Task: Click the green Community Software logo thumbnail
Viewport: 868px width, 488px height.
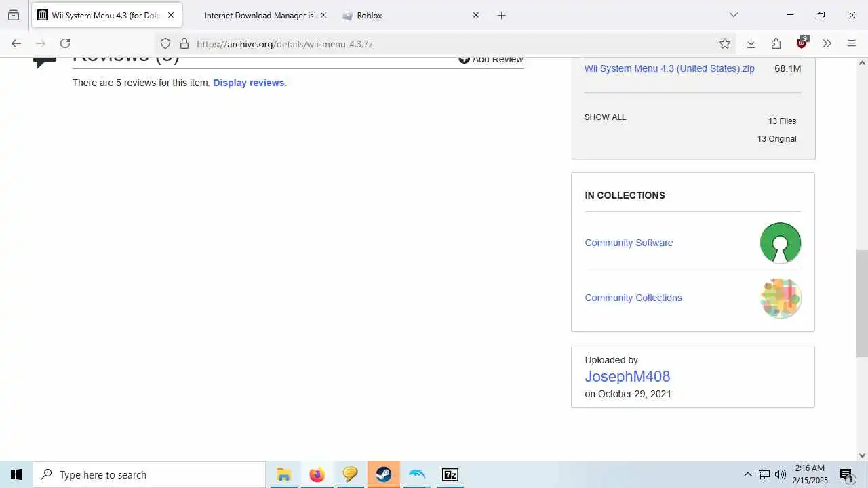Action: click(781, 243)
